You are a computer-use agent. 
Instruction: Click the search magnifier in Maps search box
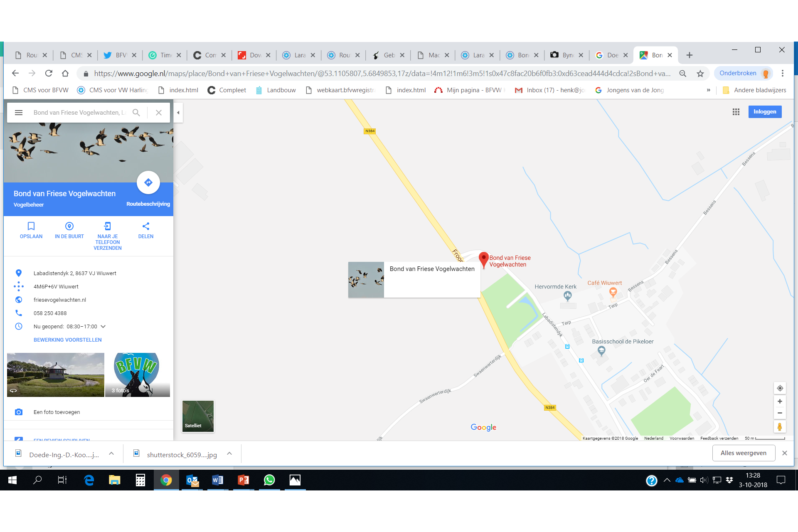[x=136, y=113]
